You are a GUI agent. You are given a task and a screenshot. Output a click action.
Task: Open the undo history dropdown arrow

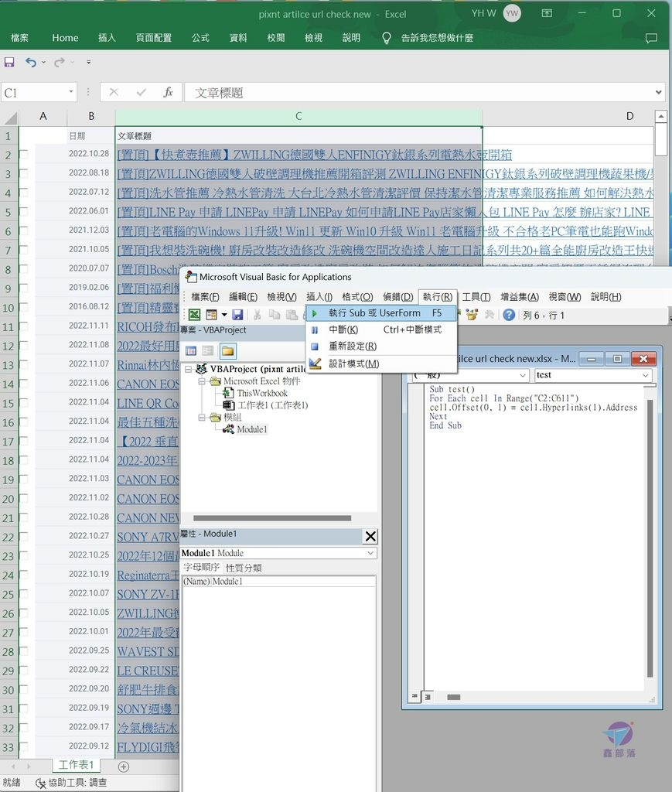point(44,62)
